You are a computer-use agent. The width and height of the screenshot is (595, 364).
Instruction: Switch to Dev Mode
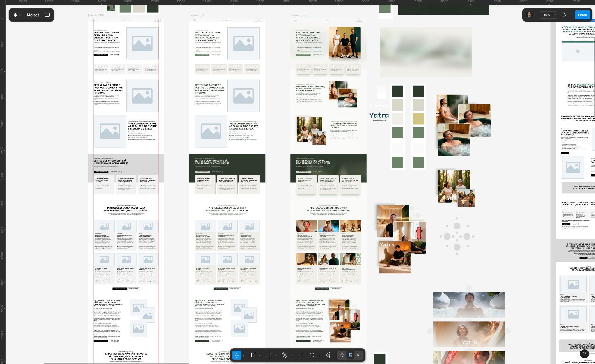click(x=359, y=355)
